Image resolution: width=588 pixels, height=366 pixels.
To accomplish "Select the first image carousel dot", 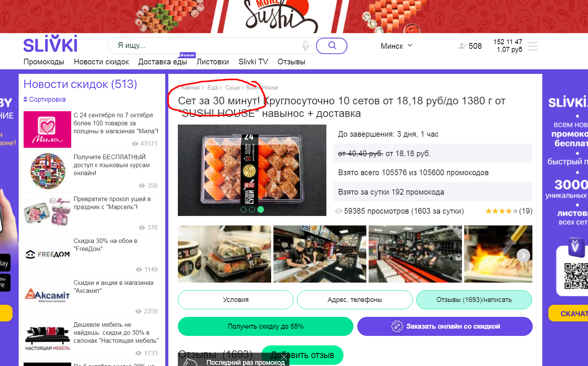I will pos(244,209).
